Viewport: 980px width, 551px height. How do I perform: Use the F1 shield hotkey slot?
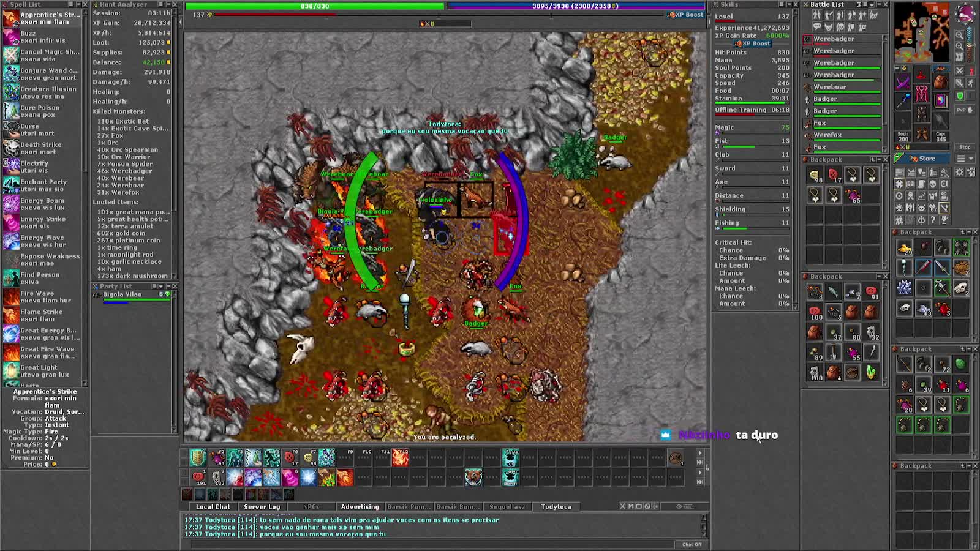[198, 457]
